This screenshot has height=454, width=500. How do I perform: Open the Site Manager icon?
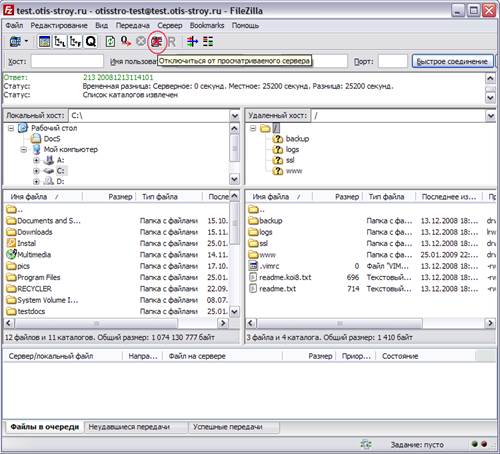[15, 42]
